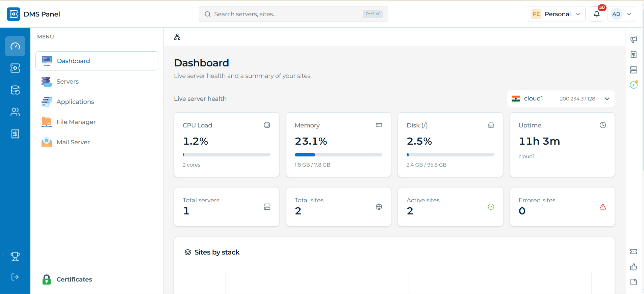This screenshot has width=644, height=294.
Task: Click the 1.8 GB / 7.8 GB memory text
Action: 312,165
